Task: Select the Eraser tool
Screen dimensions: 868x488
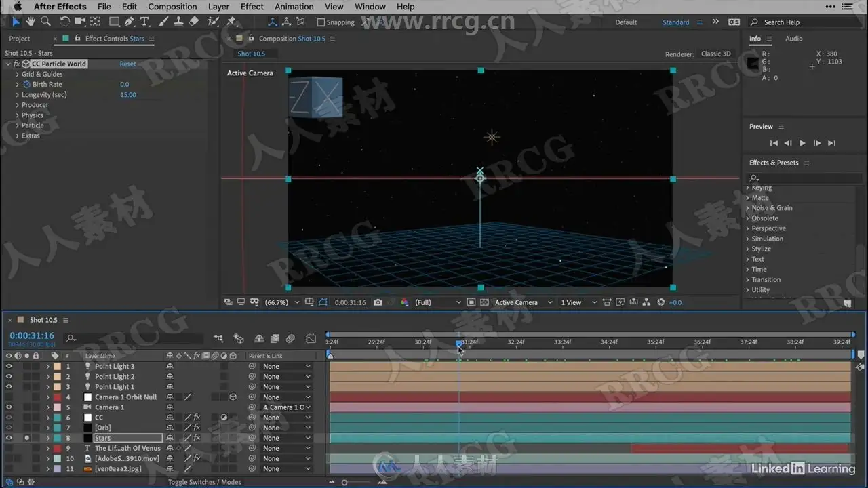Action: tap(194, 22)
